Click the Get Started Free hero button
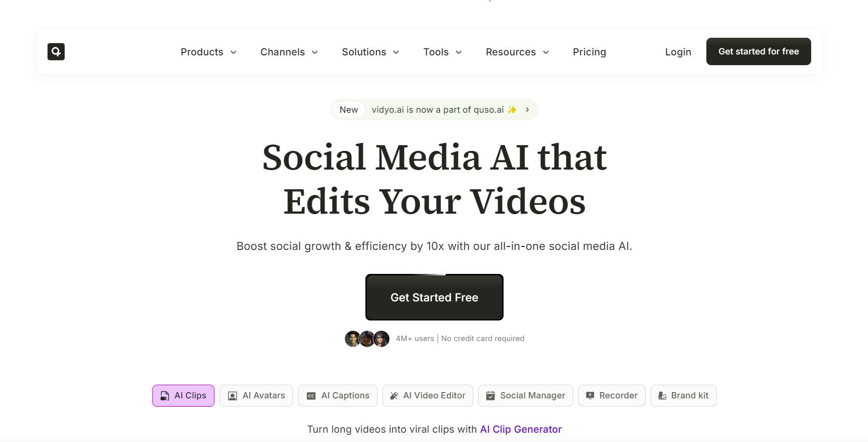Image resolution: width=868 pixels, height=442 pixels. pyautogui.click(x=434, y=297)
